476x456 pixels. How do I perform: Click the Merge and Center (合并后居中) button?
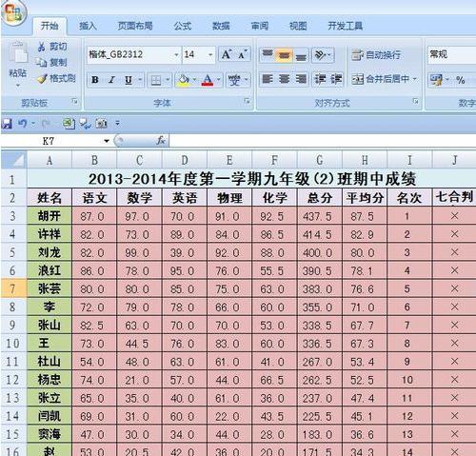coord(384,79)
